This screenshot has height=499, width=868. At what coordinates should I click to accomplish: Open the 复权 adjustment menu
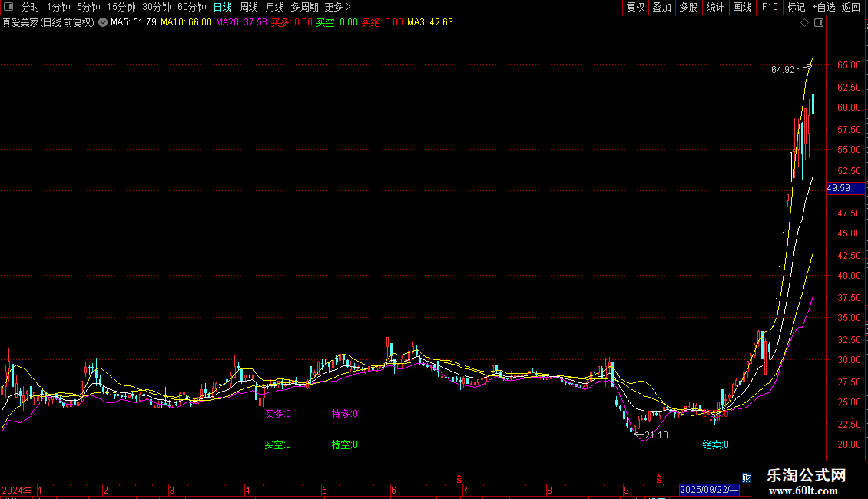[635, 7]
